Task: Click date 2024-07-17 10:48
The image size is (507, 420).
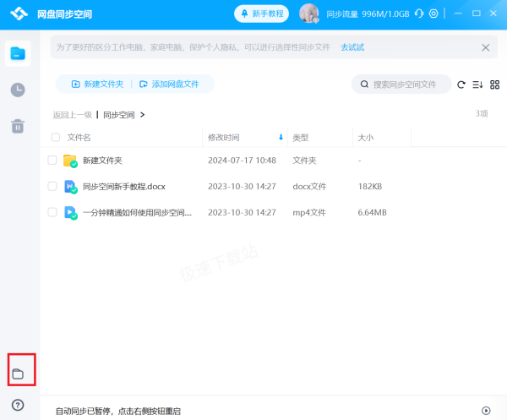Action: 242,161
